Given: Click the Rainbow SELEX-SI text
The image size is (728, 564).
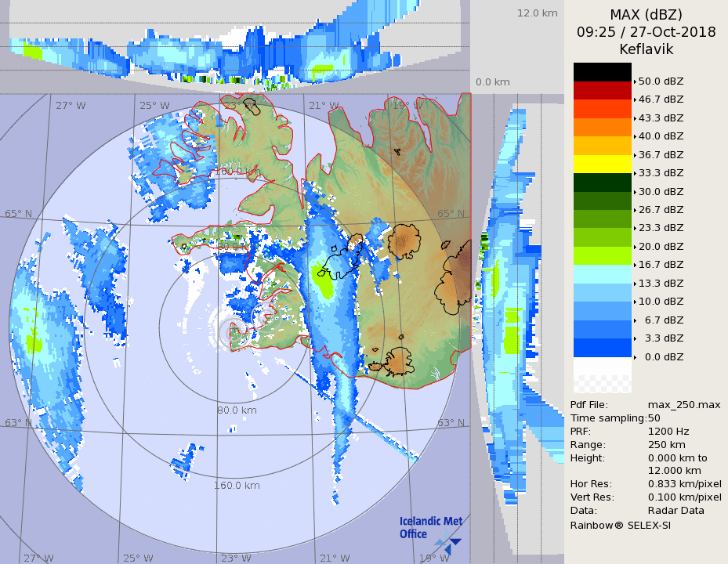Looking at the screenshot, I should click(x=620, y=524).
